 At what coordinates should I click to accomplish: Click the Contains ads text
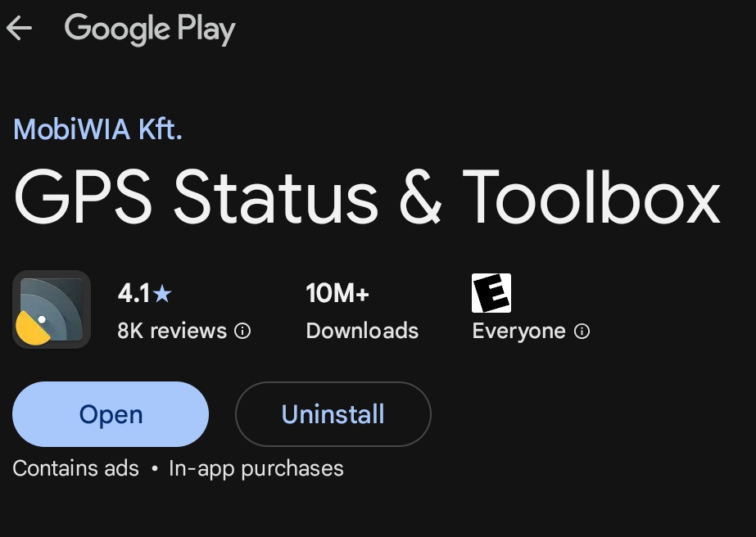[x=75, y=468]
